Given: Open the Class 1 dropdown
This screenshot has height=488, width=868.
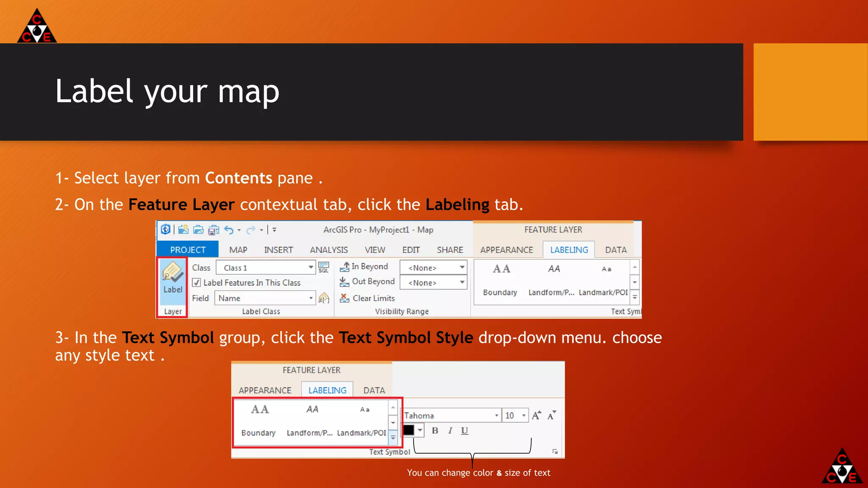Looking at the screenshot, I should 311,267.
